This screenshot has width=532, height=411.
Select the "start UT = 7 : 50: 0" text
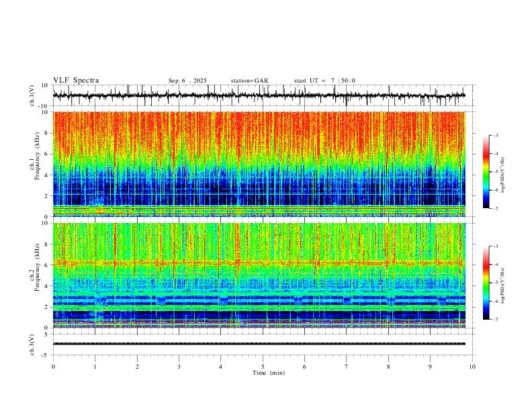point(324,81)
